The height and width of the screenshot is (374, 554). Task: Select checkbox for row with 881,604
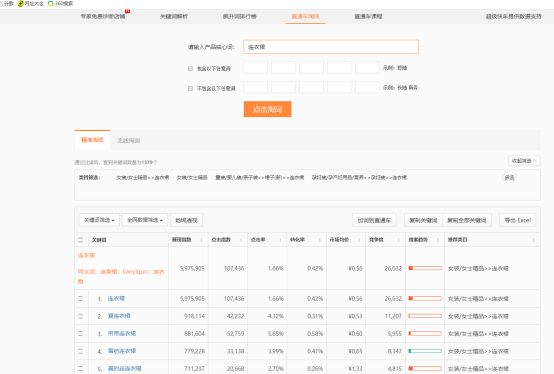tap(81, 333)
